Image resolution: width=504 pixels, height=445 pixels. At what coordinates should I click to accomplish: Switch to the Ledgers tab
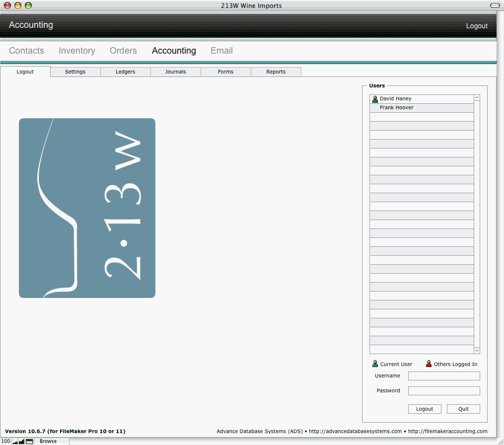125,72
